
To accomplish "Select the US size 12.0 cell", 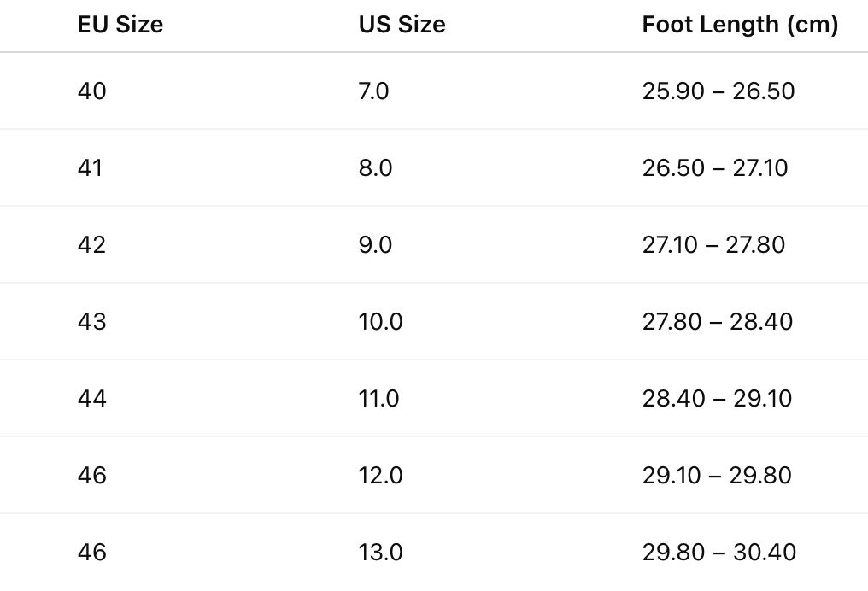I will click(x=380, y=475).
